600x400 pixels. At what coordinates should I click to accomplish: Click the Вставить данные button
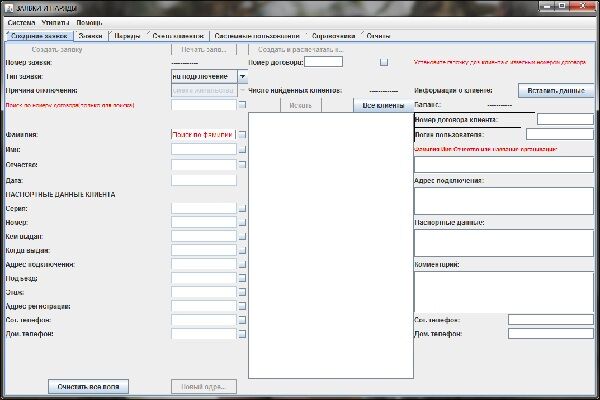[x=556, y=91]
